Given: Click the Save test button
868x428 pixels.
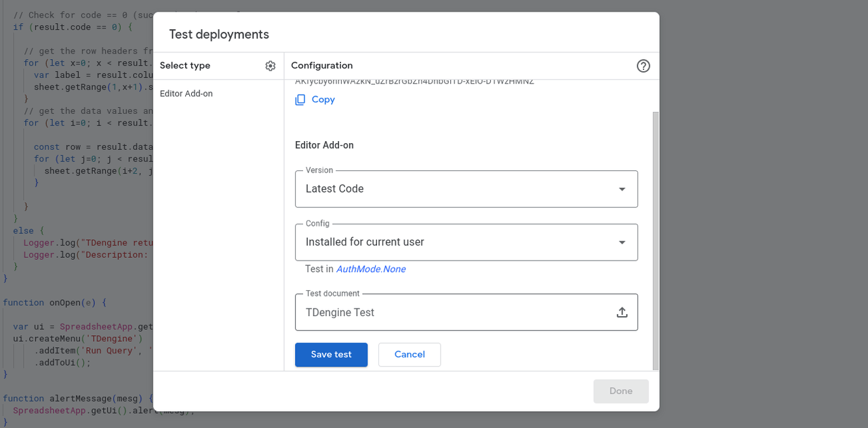Looking at the screenshot, I should 331,354.
